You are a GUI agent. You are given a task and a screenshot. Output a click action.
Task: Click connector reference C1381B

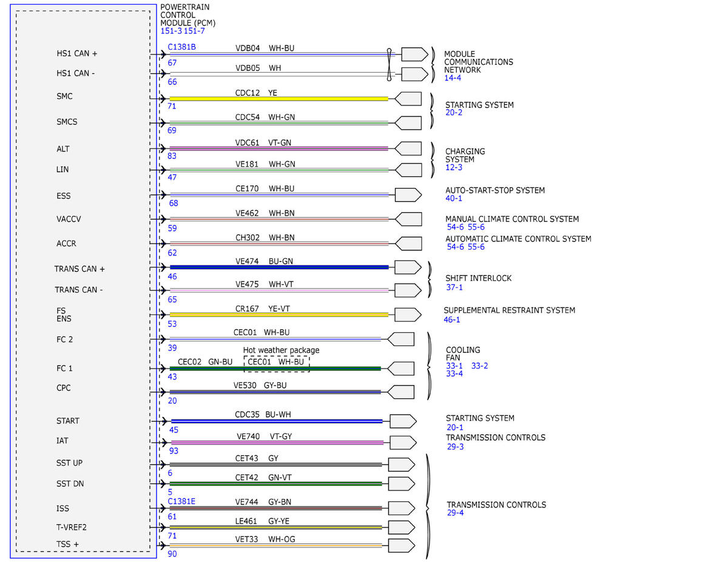click(181, 47)
